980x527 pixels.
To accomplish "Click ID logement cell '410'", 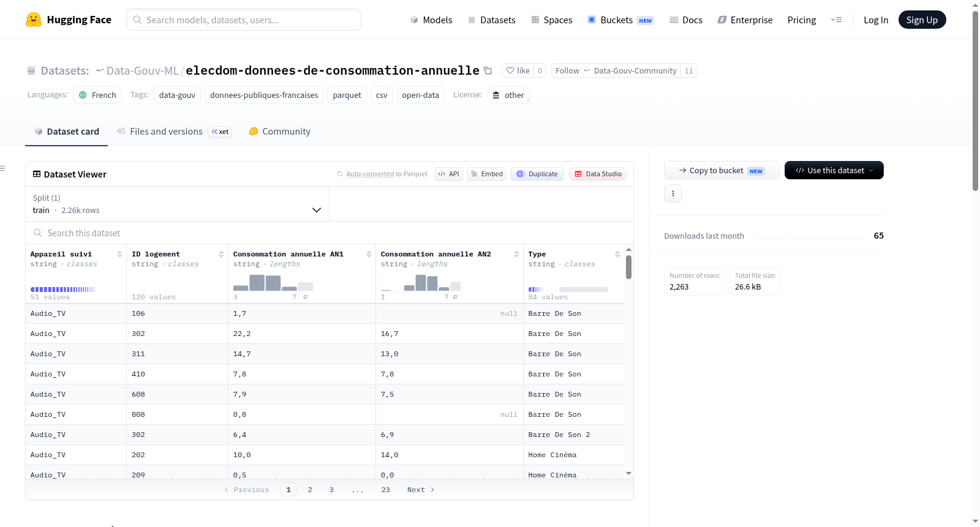I will click(x=177, y=374).
